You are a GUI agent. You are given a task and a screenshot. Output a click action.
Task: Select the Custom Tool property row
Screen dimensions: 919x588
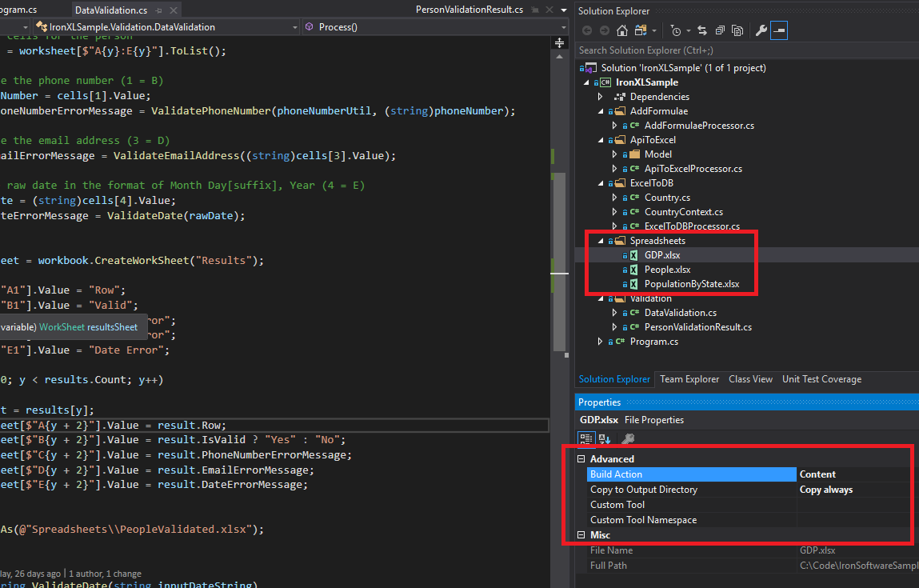point(752,505)
